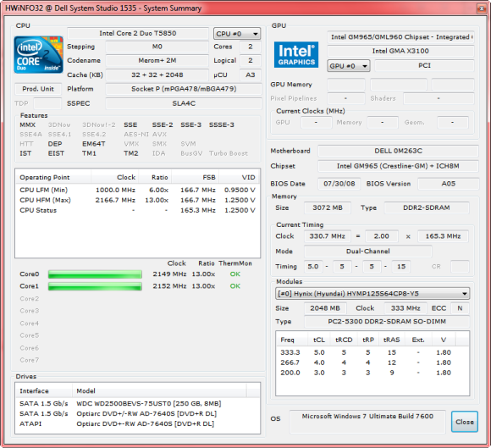
Task: Click the Core0 usage bar
Action: coord(95,274)
